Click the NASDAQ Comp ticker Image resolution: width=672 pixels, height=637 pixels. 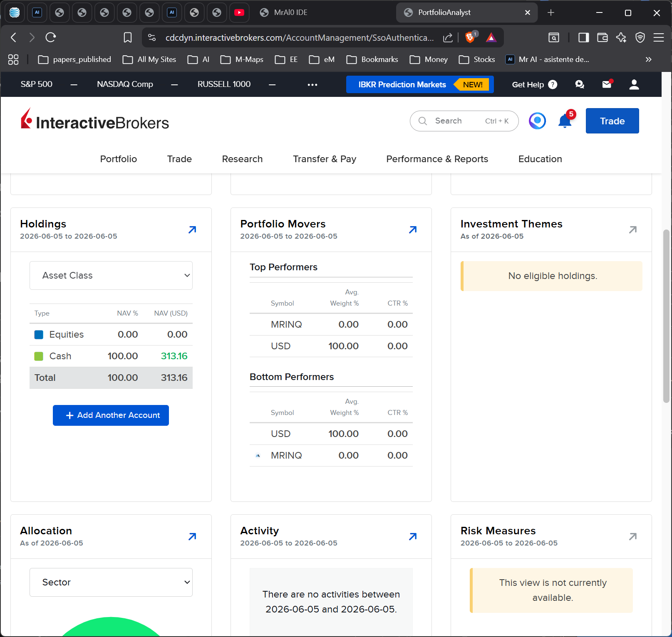tap(125, 84)
